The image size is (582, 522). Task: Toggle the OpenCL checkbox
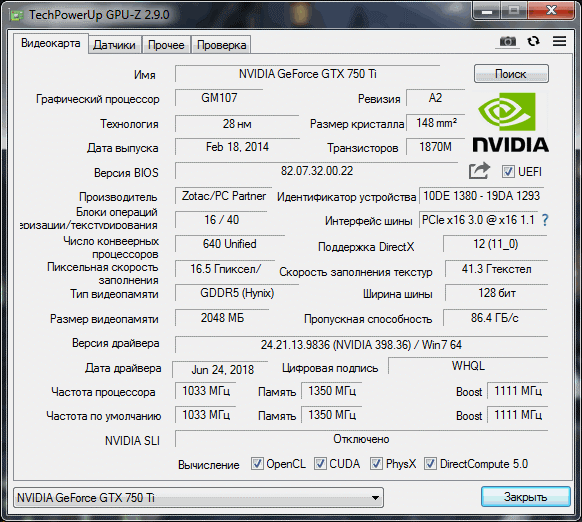[257, 463]
